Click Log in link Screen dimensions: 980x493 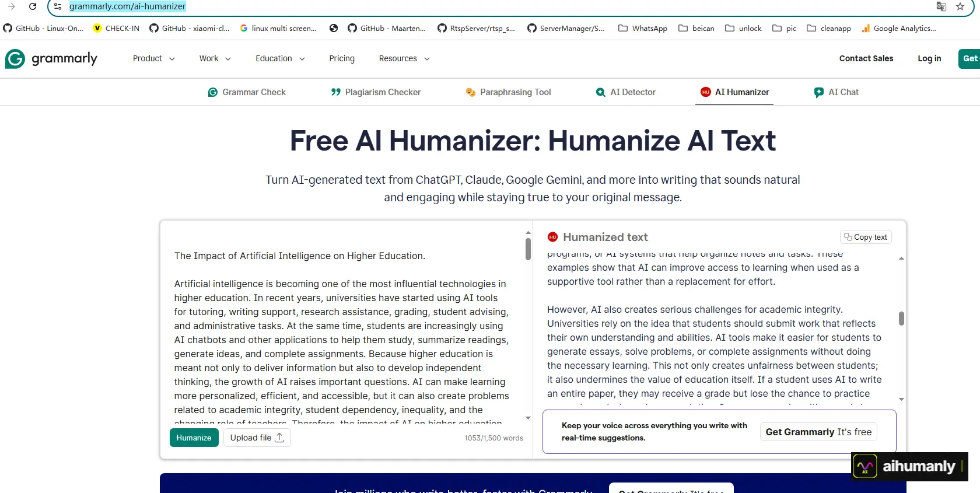[929, 58]
